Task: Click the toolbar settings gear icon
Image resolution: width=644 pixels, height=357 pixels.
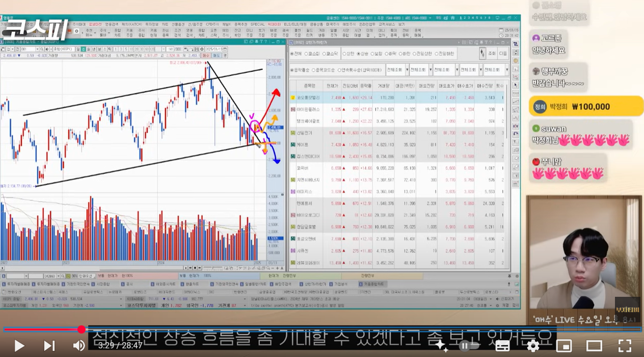Action: (76, 31)
